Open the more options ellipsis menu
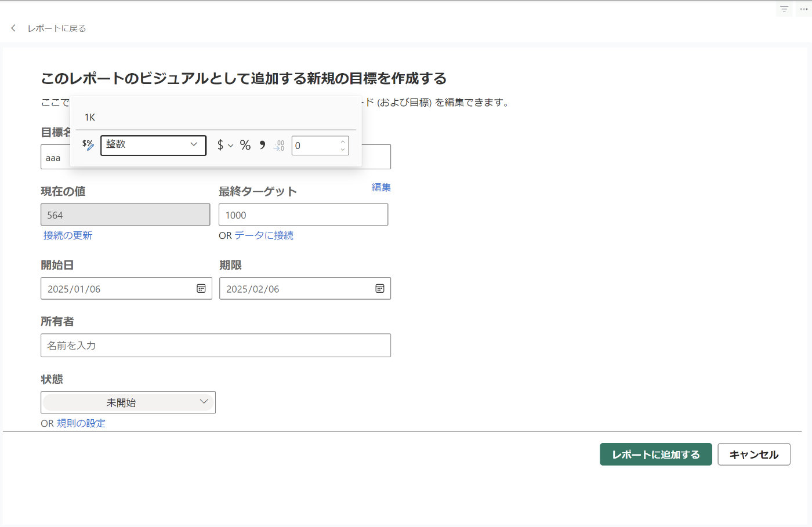This screenshot has width=812, height=527. pyautogui.click(x=804, y=9)
